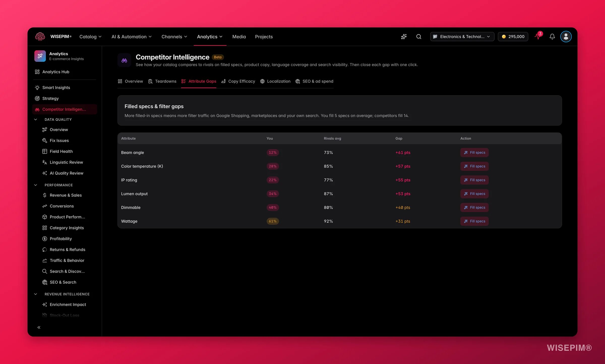
Task: Open Data Quality Overview in sidebar
Action: [59, 129]
